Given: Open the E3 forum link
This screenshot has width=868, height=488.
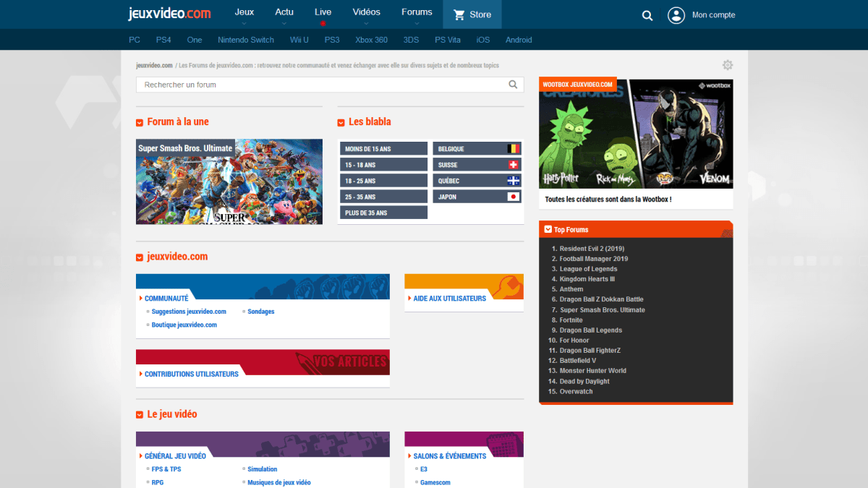Looking at the screenshot, I should 424,469.
